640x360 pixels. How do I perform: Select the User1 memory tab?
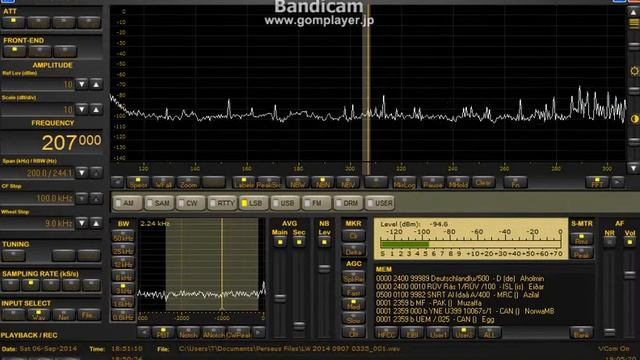tap(437, 333)
